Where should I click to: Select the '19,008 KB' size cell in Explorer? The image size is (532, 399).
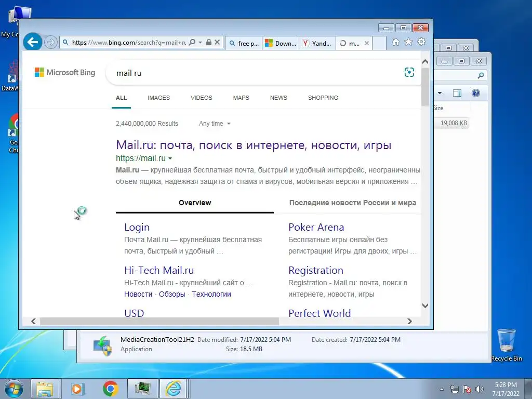[453, 123]
